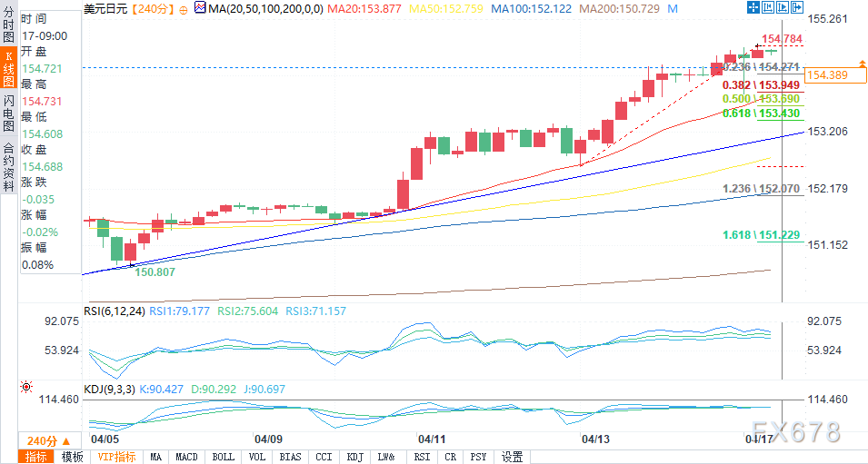Screen dimensions: 868x464
Task: Click the 美元日元 symbol title
Action: pyautogui.click(x=105, y=9)
